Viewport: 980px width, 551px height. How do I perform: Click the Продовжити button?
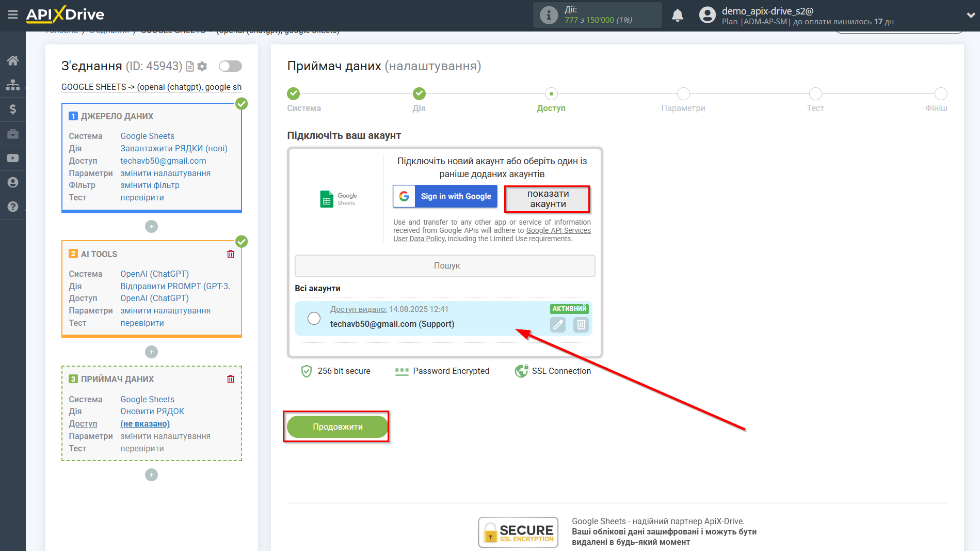[338, 427]
